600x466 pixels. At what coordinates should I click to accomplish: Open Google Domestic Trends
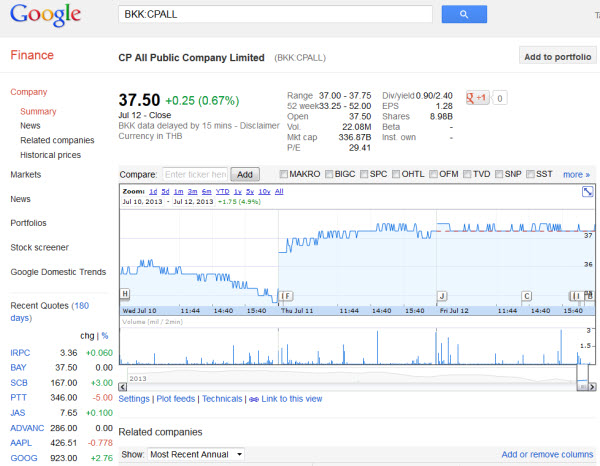click(x=58, y=272)
